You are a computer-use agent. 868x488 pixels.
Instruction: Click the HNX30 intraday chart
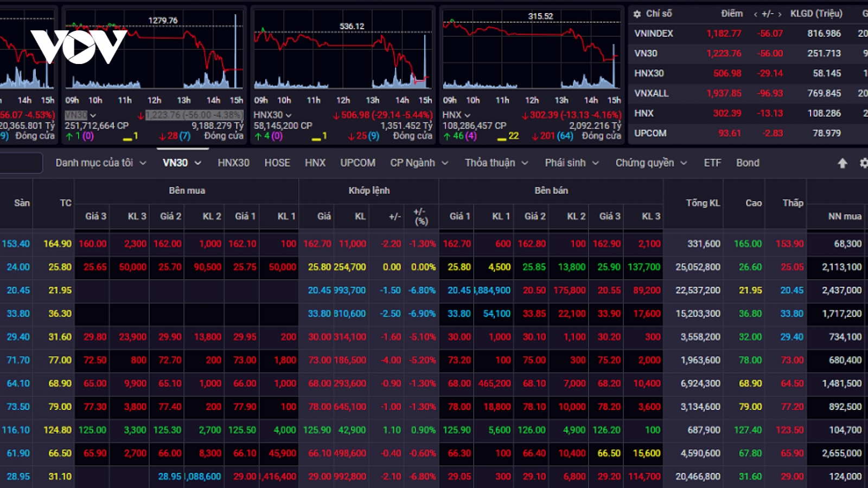[x=343, y=50]
